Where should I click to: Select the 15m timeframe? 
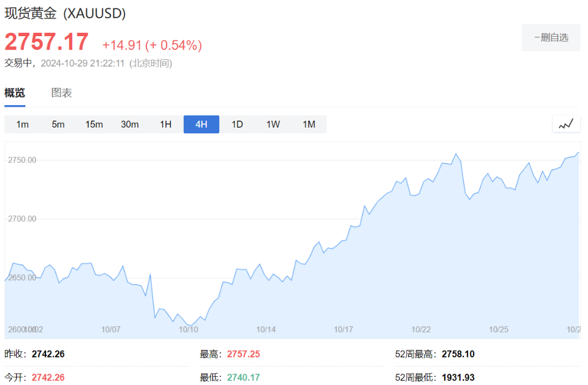point(94,124)
